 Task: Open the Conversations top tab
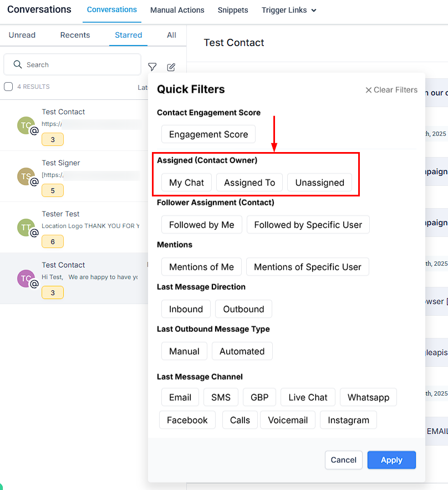(112, 9)
